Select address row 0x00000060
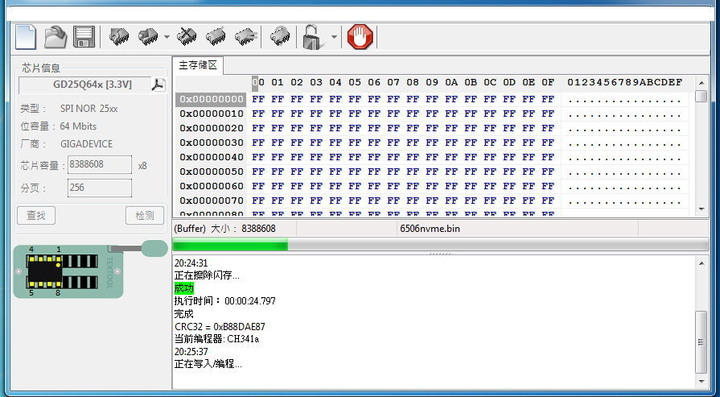Viewport: 720px width, 397px height. [x=211, y=186]
